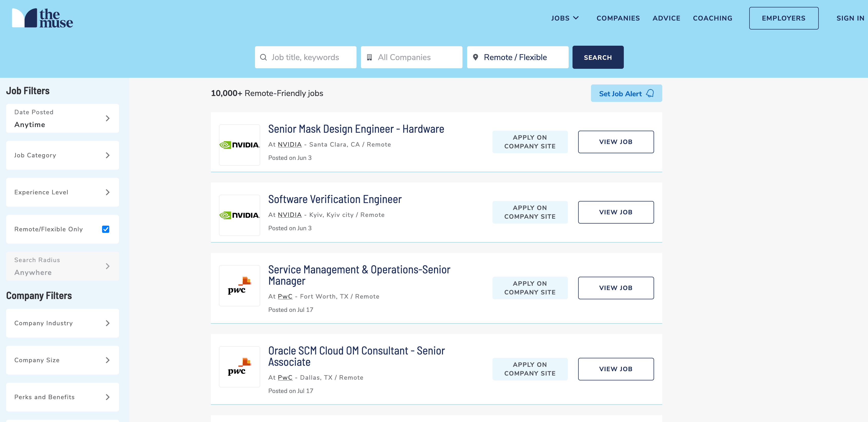Apply on company site for Service Management job
868x422 pixels.
[530, 288]
